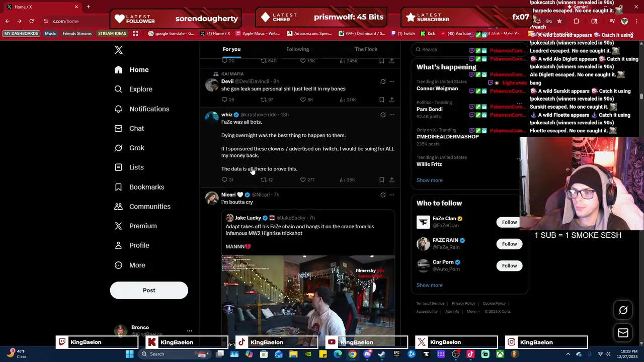Open floating Grok button at right edge
Viewport: 644px width, 362px height.
623,310
